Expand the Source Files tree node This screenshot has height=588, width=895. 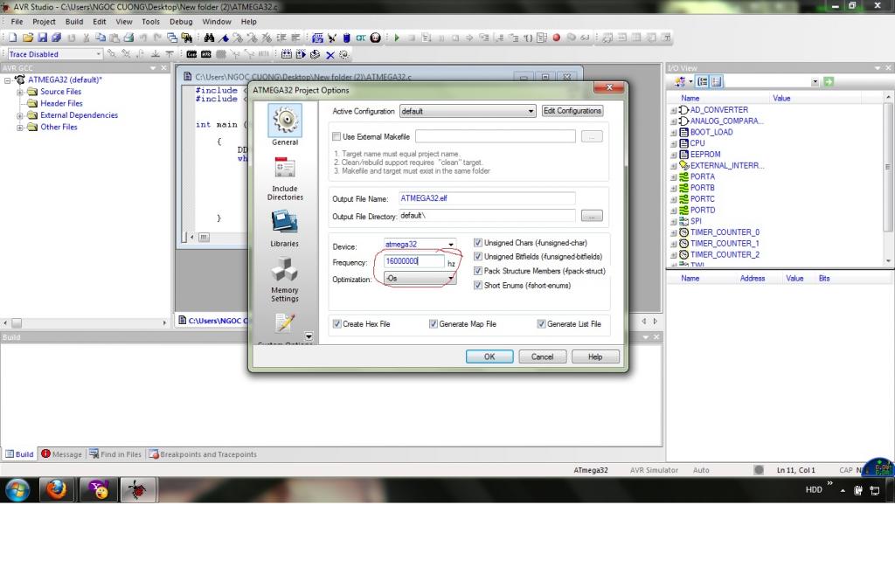click(20, 92)
